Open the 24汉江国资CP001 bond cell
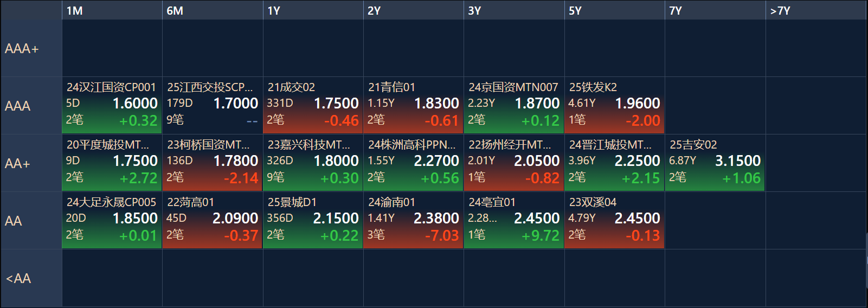 coord(112,105)
